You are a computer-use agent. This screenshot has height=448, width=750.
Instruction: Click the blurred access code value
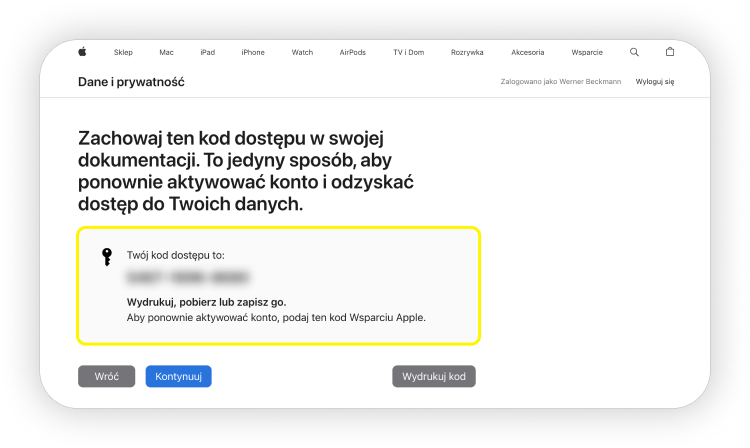pos(188,277)
